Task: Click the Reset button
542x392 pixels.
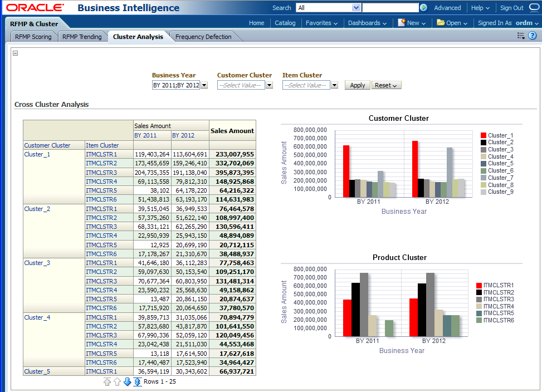Action: 386,85
